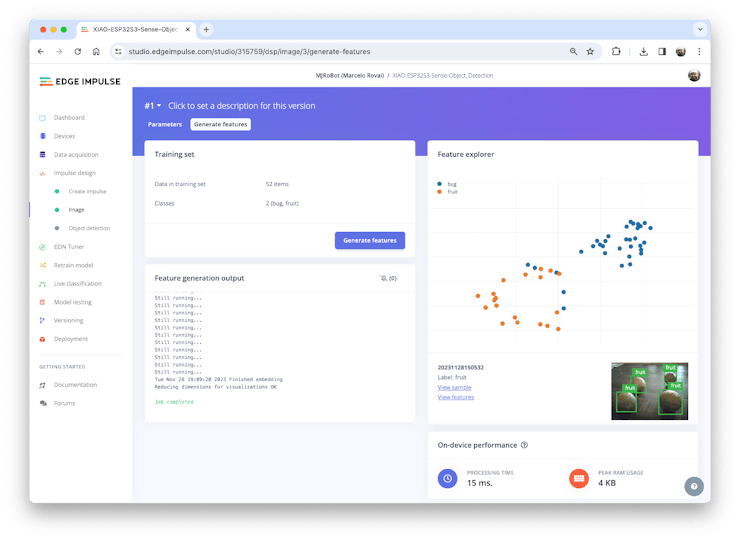
Task: Select the XIAO-ESP32S3-Sense browser tab
Action: 136,29
